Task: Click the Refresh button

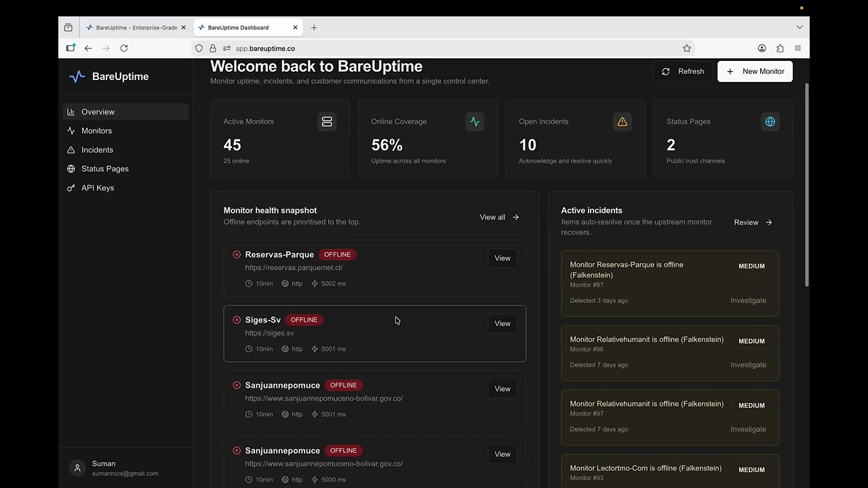Action: click(683, 71)
